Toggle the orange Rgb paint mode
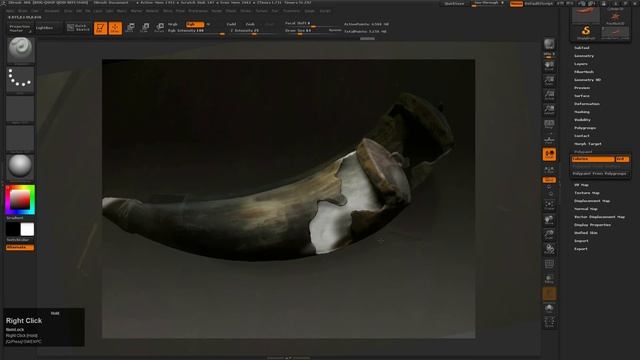 pyautogui.click(x=194, y=24)
